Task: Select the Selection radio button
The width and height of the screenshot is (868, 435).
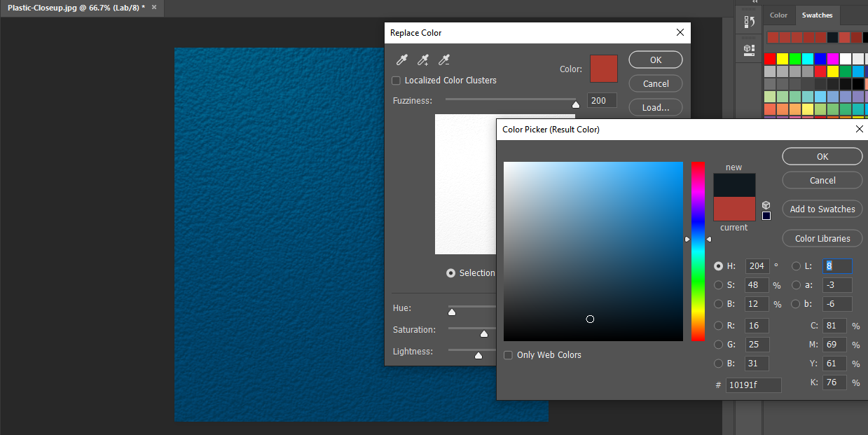Action: pos(450,273)
